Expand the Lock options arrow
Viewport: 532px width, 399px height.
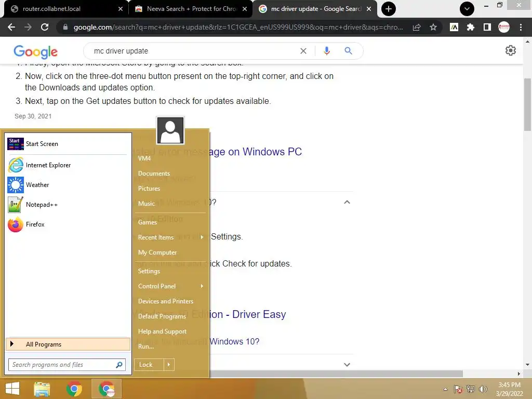pos(169,365)
